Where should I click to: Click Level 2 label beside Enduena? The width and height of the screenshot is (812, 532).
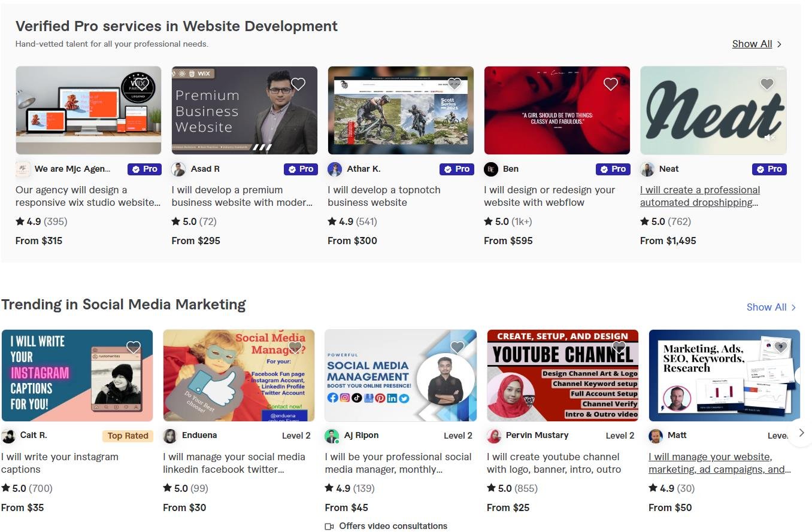click(296, 436)
